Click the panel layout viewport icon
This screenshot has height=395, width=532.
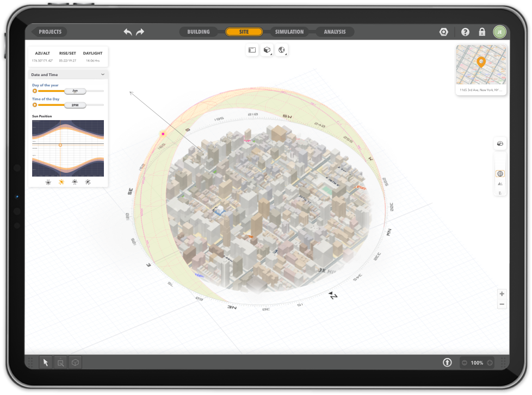click(x=252, y=50)
